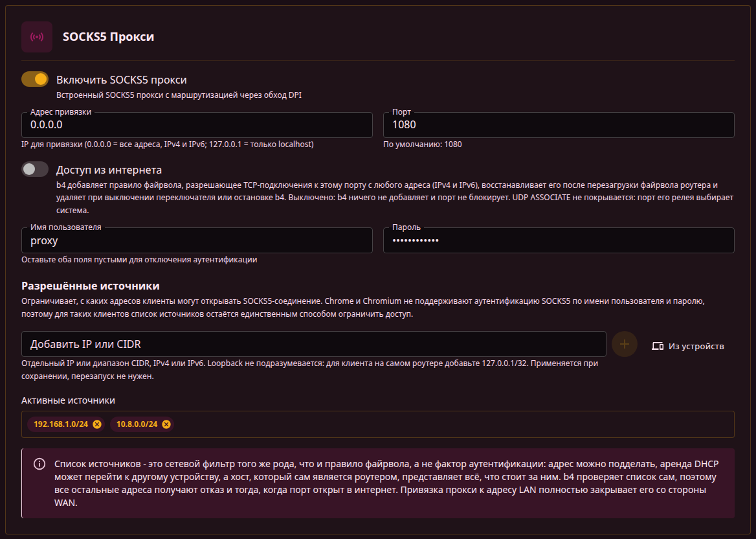Click the hint about leaving both fields empty
This screenshot has width=756, height=539.
[139, 260]
